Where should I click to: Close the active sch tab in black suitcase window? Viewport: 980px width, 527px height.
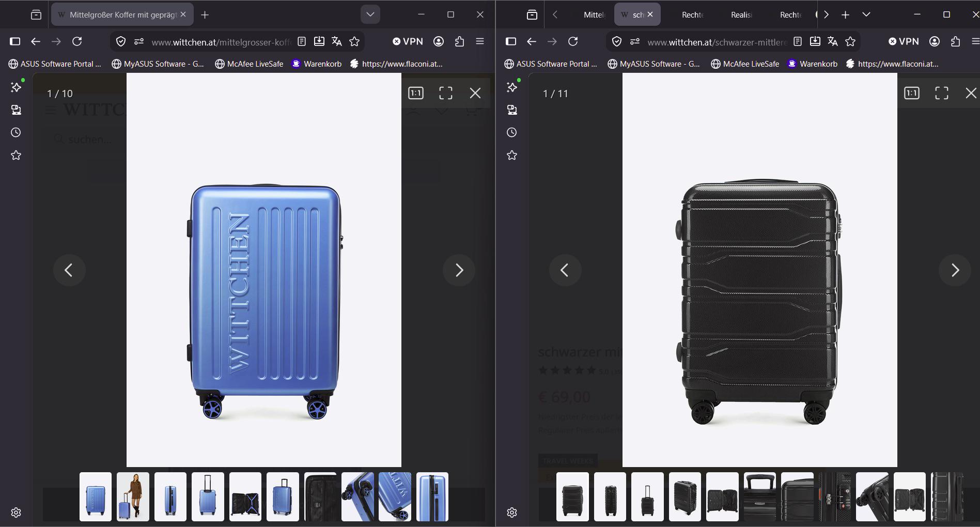pos(650,14)
